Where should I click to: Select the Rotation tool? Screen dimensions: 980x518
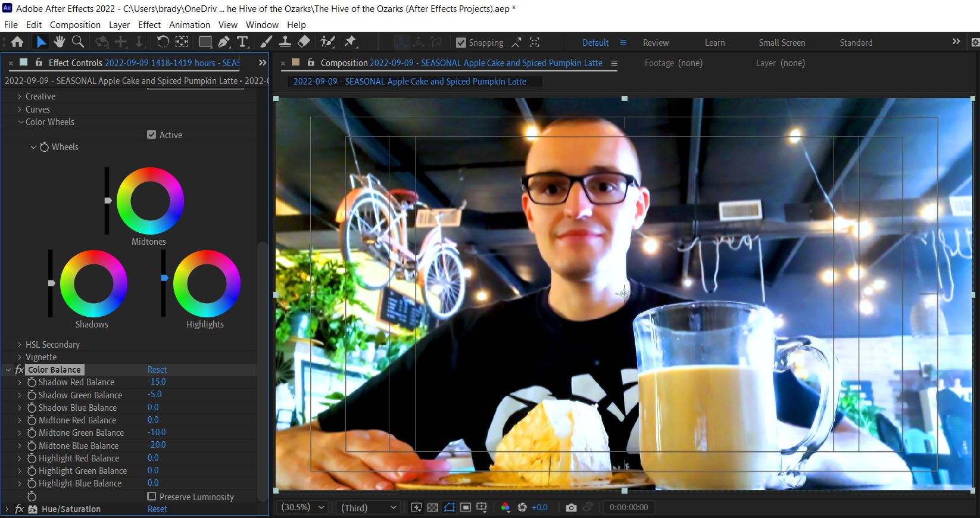click(163, 42)
